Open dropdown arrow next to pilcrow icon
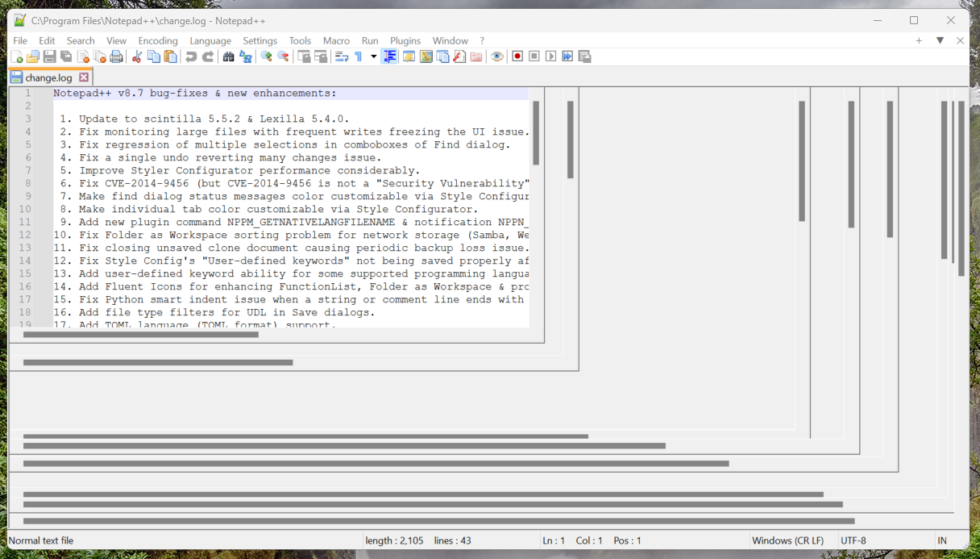The image size is (980, 559). (x=373, y=56)
